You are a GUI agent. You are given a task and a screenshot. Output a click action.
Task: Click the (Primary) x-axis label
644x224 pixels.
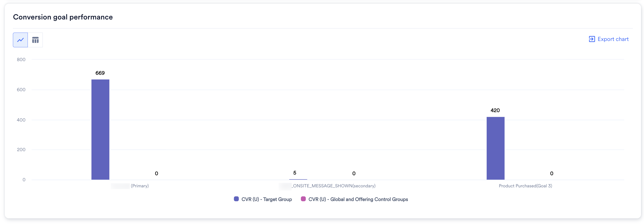click(140, 186)
